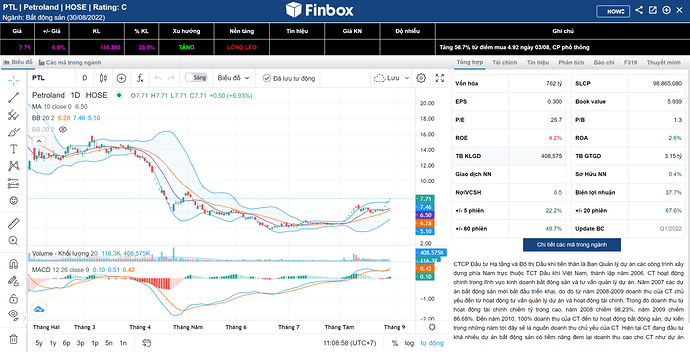
Task: Open chart settings gear icon
Action: [x=421, y=78]
